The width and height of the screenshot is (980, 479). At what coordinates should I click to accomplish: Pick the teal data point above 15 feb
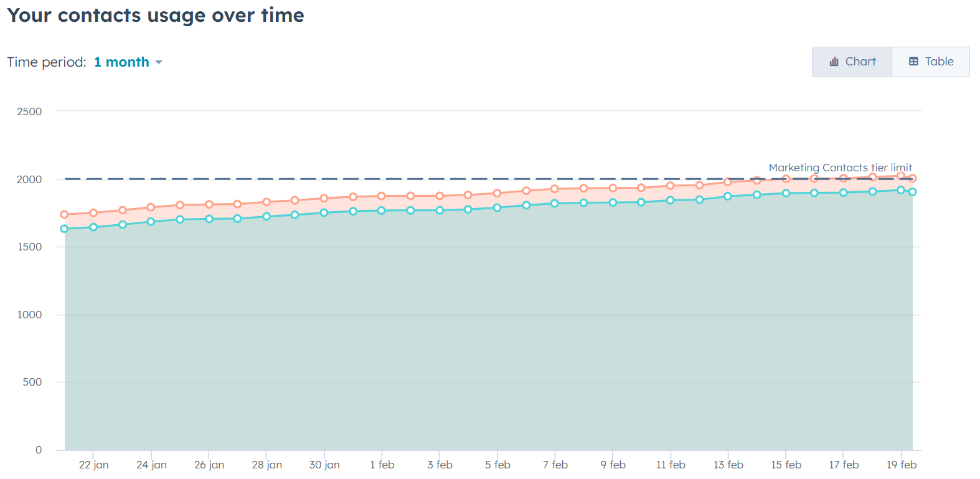786,193
